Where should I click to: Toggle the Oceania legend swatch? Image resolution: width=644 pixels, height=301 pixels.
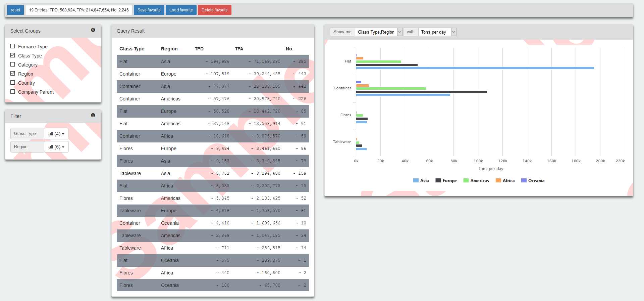click(524, 180)
